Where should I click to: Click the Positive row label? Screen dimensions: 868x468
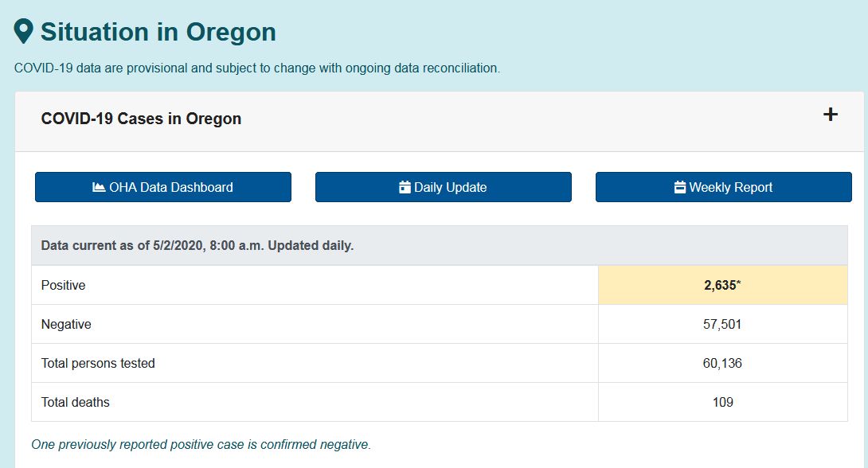(63, 285)
